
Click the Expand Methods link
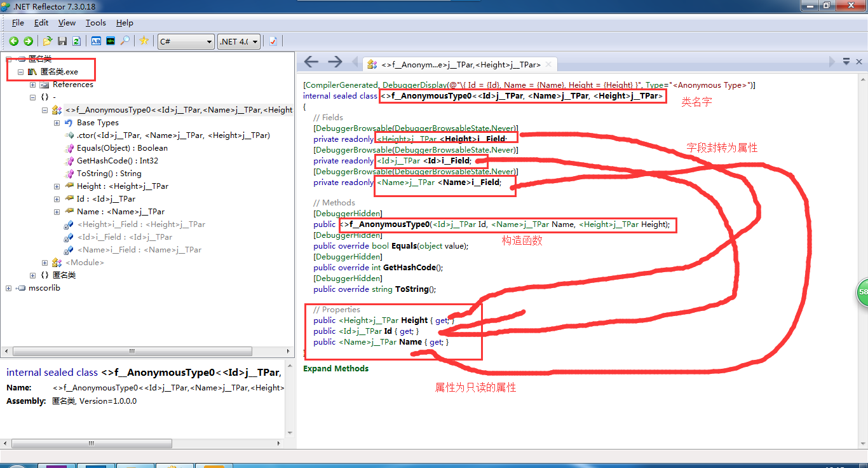coord(336,369)
